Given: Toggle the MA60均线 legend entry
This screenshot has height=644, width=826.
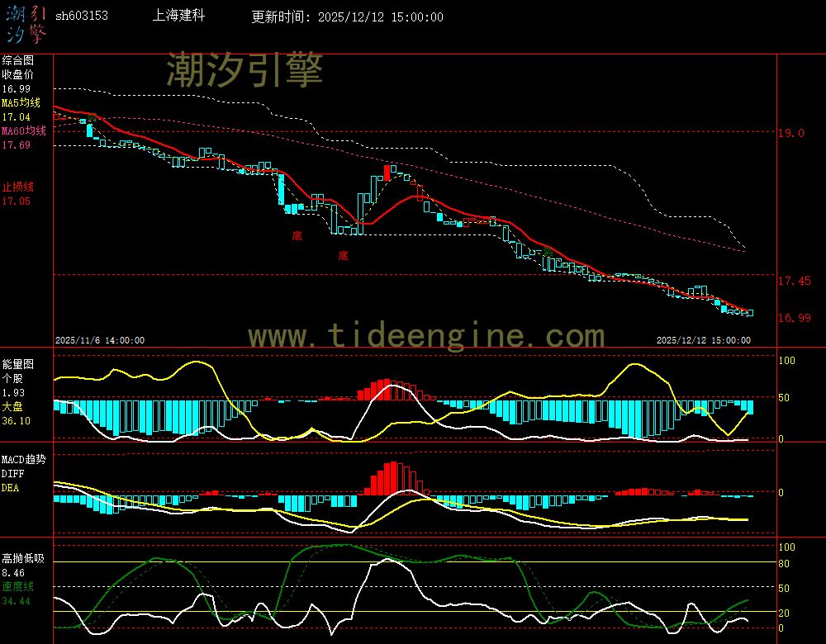Looking at the screenshot, I should click(x=23, y=131).
